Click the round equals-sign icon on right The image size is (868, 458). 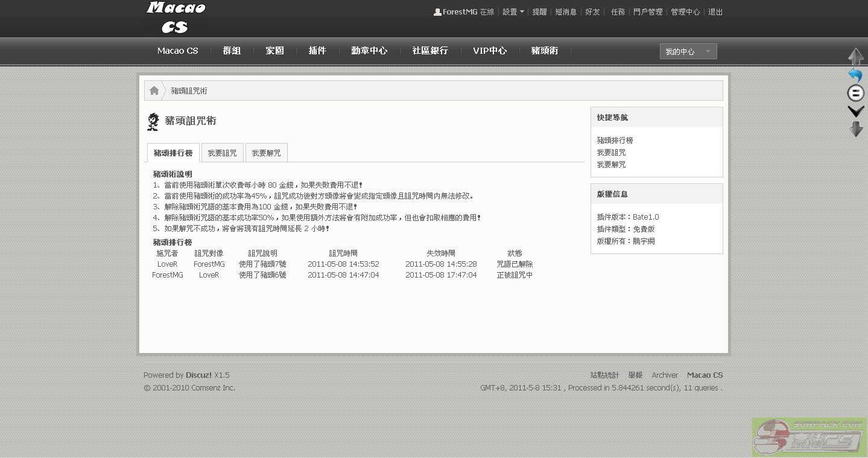pyautogui.click(x=855, y=93)
